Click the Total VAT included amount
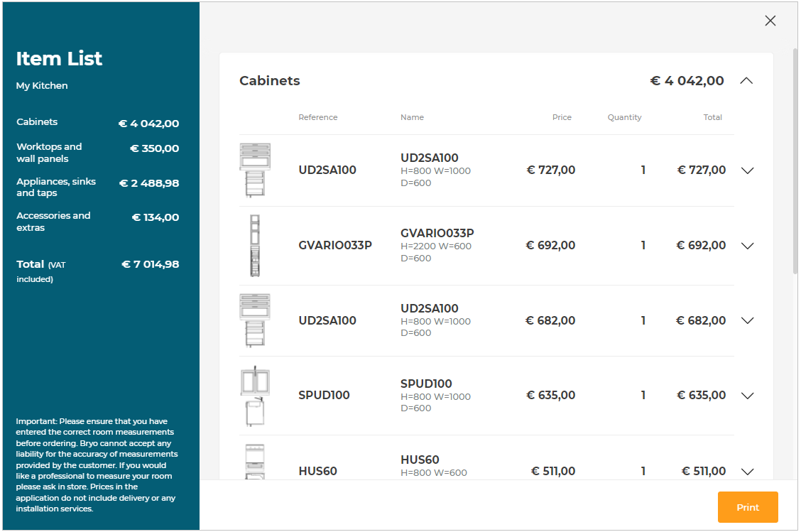 [x=148, y=264]
